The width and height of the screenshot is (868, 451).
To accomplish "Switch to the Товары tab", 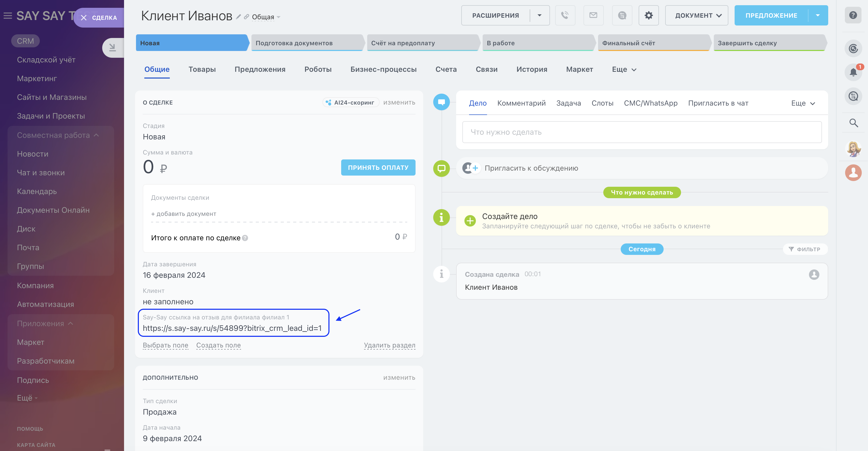I will click(x=202, y=69).
